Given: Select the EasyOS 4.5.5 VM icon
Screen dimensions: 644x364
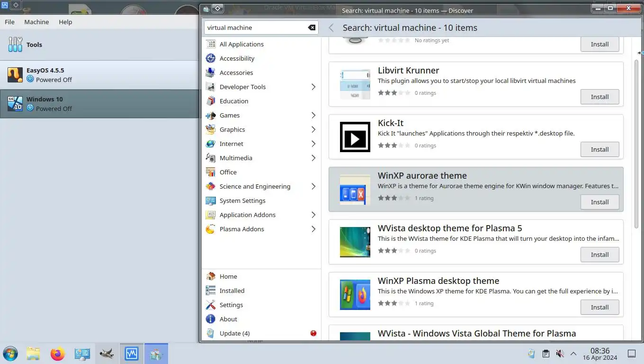Looking at the screenshot, I should pyautogui.click(x=15, y=75).
